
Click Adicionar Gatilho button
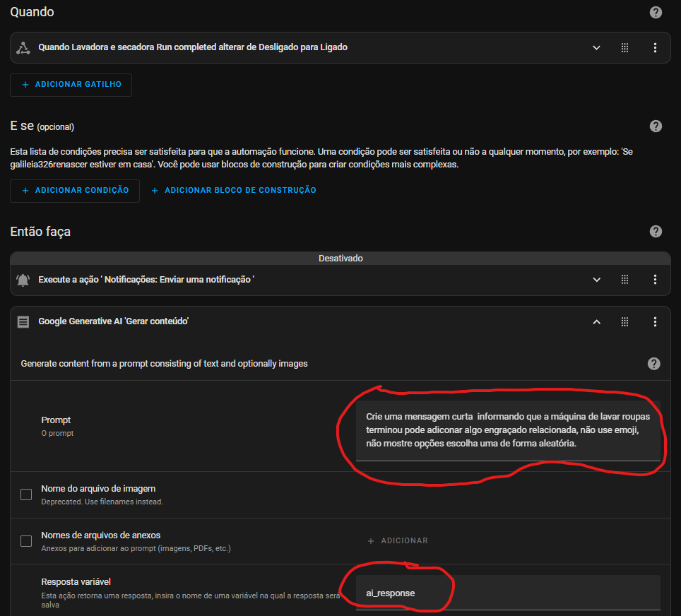coord(71,85)
